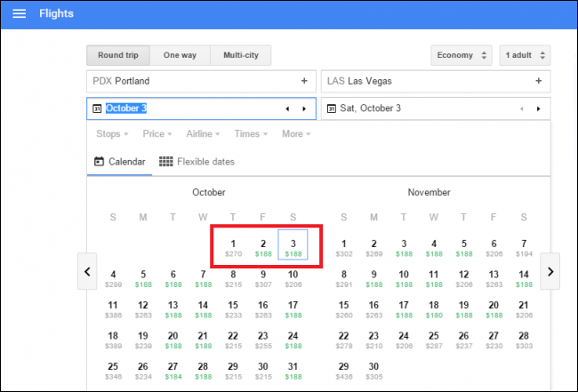
Task: Choose November 2 priced $269
Action: point(373,248)
